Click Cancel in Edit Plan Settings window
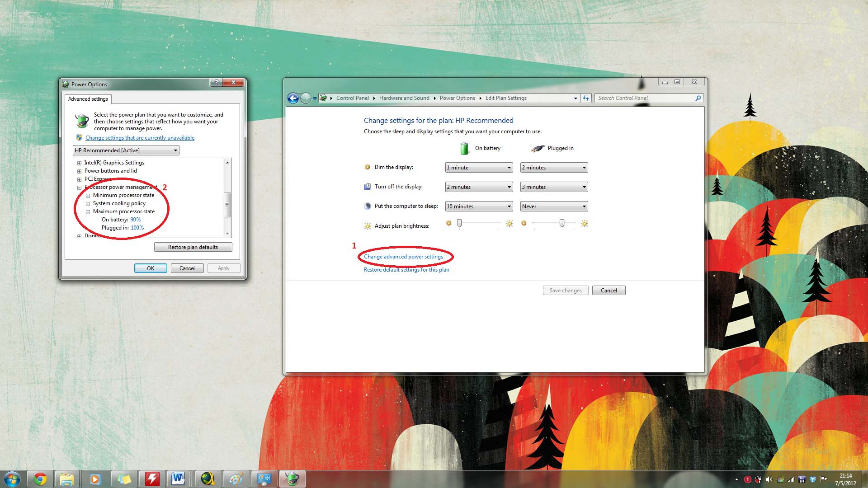 [609, 291]
